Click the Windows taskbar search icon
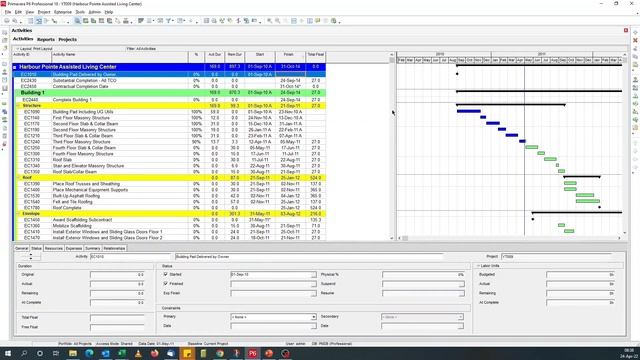 click(x=24, y=353)
